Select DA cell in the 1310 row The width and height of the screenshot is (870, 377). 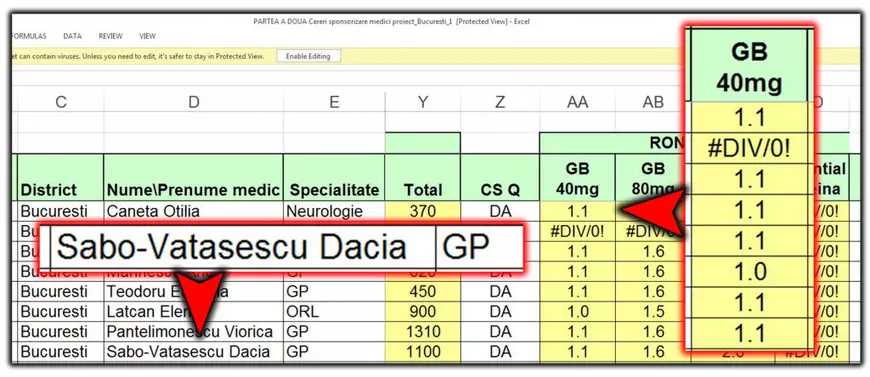coord(500,331)
